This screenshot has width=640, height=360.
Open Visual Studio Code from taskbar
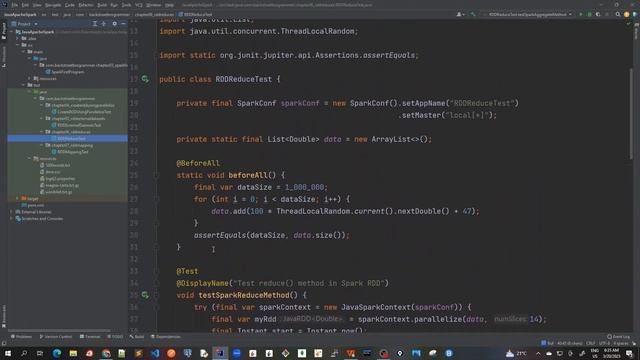(155, 353)
